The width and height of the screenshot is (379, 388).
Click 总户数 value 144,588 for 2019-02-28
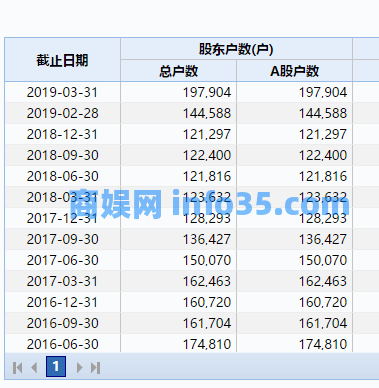[x=207, y=113]
